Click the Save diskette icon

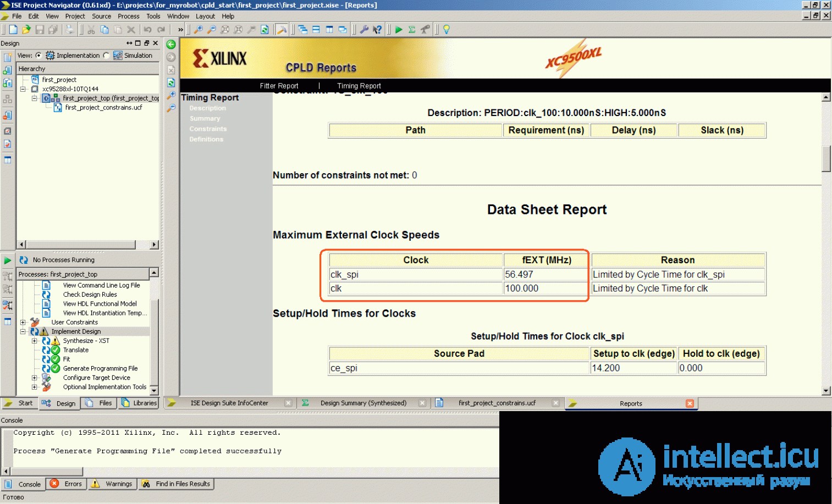(40, 30)
